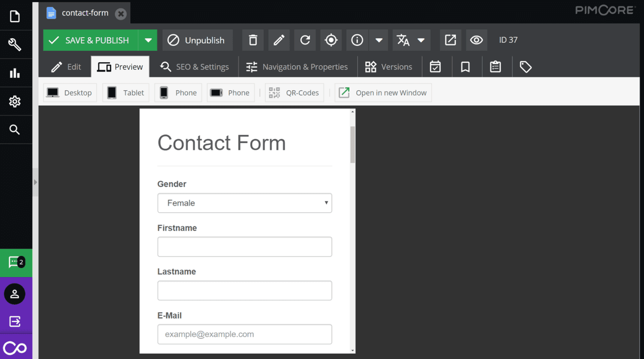Screen dimensions: 644x359
Task: Click the preview scrollbar thumb
Action: [x=353, y=144]
